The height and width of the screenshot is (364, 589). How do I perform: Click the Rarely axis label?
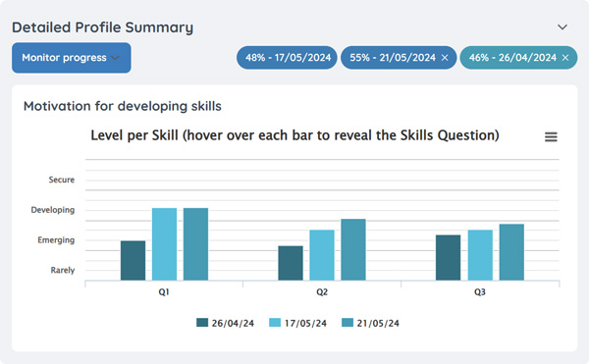(63, 270)
